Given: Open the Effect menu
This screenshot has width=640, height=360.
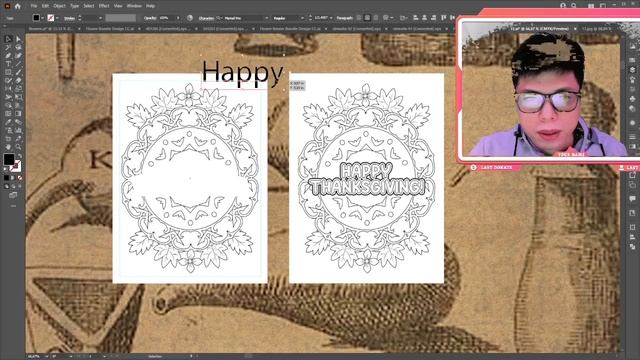Looking at the screenshot, I should (x=104, y=6).
